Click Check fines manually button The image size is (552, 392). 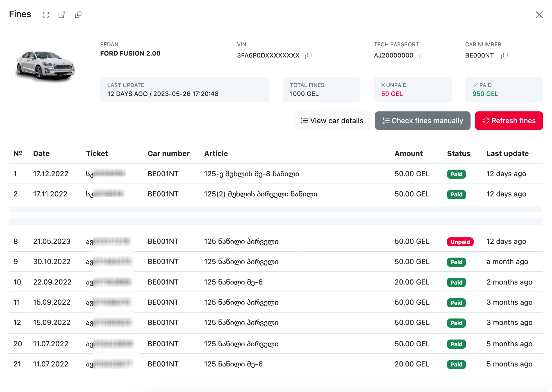click(x=422, y=121)
